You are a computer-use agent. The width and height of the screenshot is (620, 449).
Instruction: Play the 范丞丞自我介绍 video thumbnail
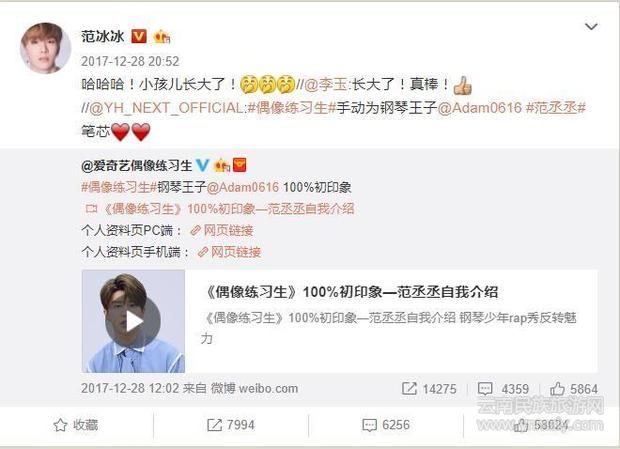coord(133,321)
